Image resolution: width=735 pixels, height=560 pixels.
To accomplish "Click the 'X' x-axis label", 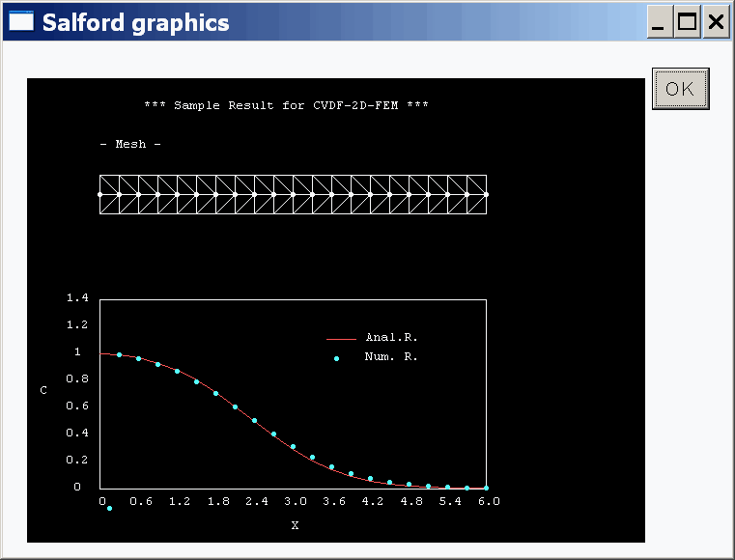I will tap(295, 525).
